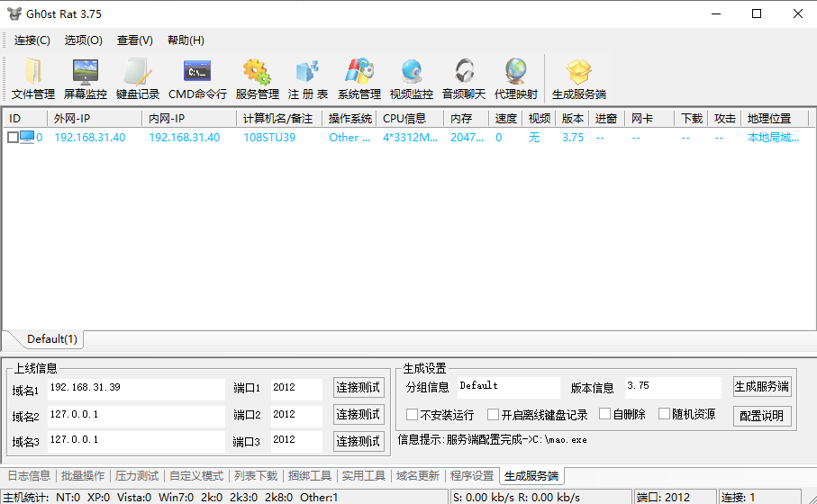Open the 查看(V) menu
The height and width of the screenshot is (504, 817).
click(x=134, y=40)
